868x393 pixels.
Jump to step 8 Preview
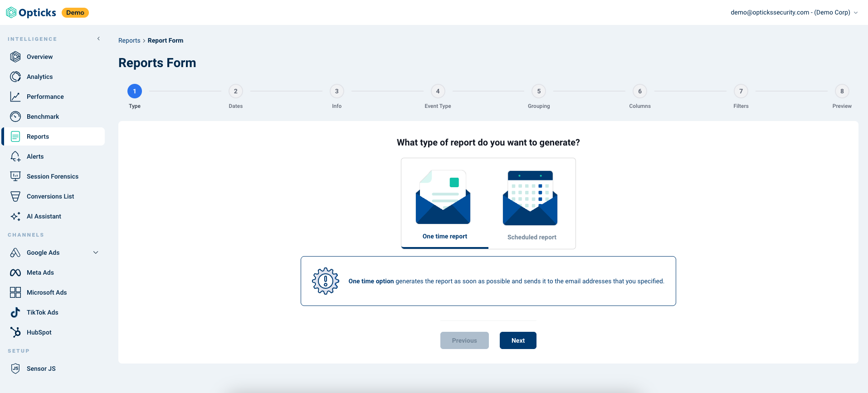pos(842,91)
